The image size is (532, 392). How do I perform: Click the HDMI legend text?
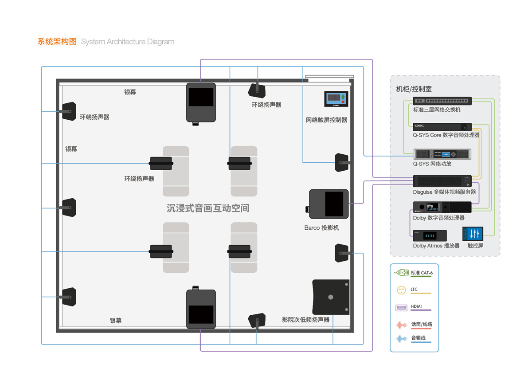416,307
